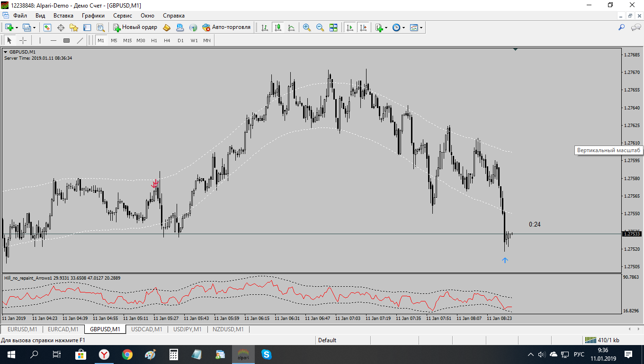644x364 pixels.
Task: Expand the profiles dropdown arrow
Action: tap(34, 27)
